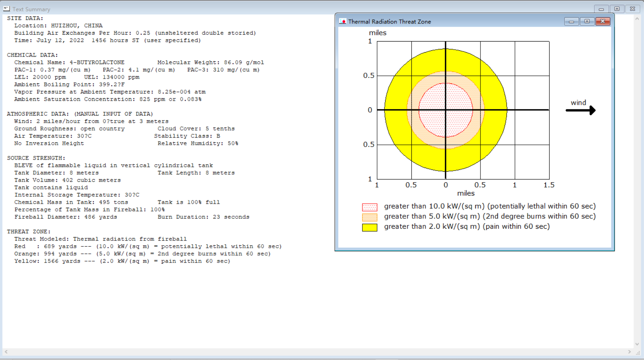The image size is (644, 360).
Task: Click the "Time: July 12, 2022" line
Action: click(x=108, y=40)
